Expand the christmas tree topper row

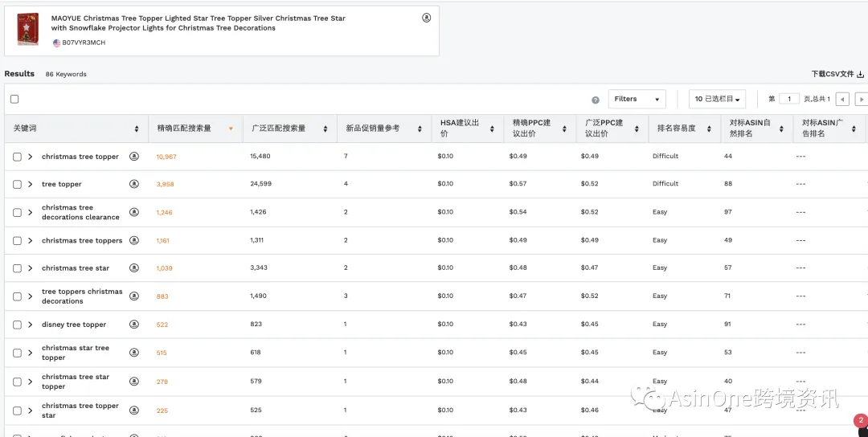click(x=31, y=157)
